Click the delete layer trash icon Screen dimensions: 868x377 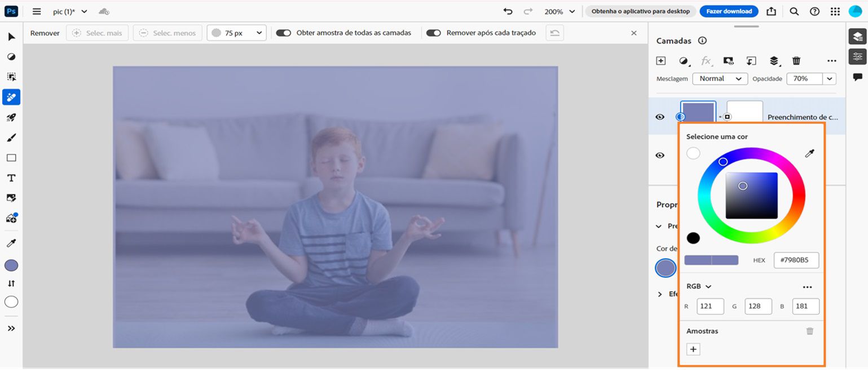tap(797, 60)
